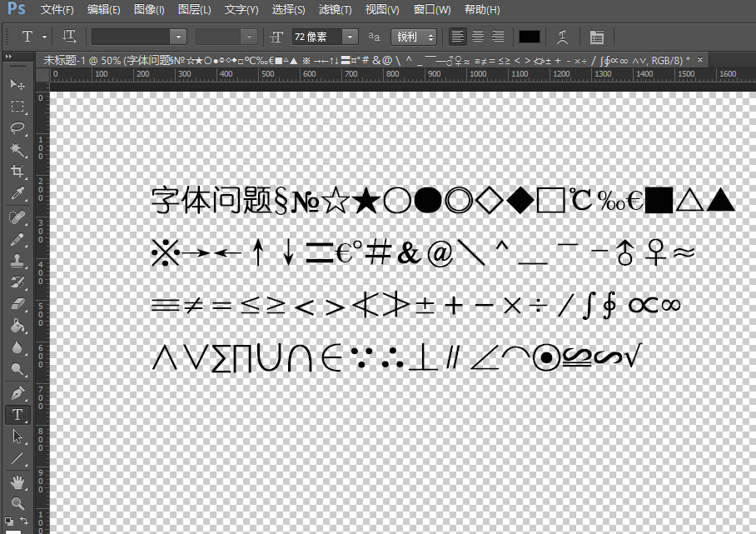Select the Rectangular Marquee tool

(17, 107)
